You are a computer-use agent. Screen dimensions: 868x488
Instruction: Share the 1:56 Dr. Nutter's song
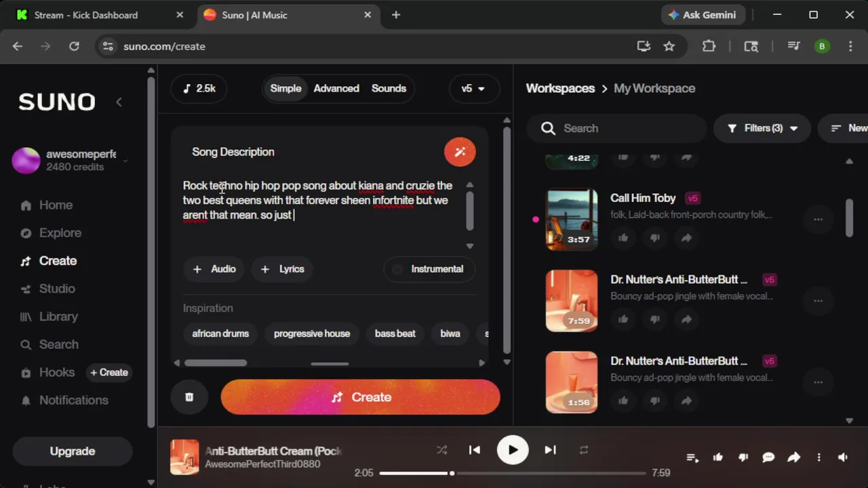coord(686,401)
